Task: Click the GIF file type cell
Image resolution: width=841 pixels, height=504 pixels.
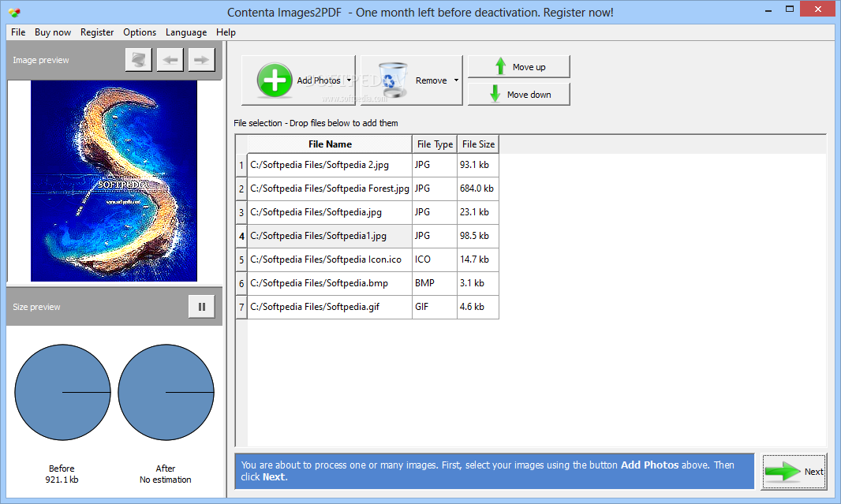Action: click(x=435, y=307)
